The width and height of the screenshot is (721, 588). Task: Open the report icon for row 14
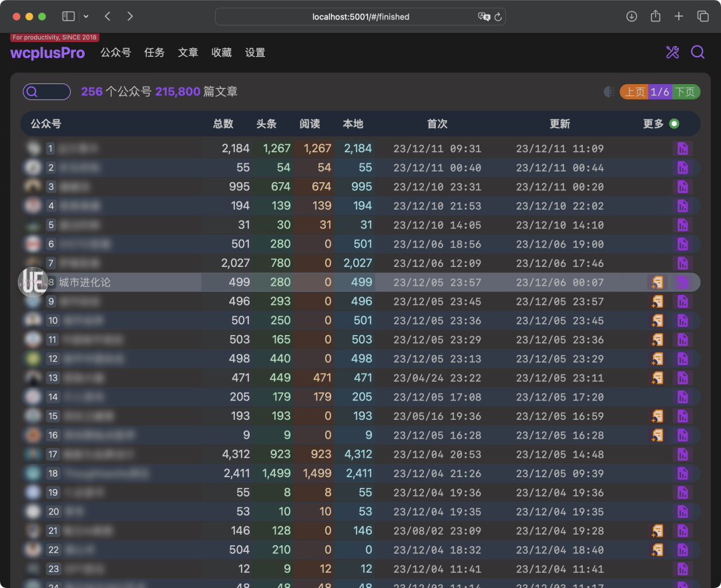pyautogui.click(x=682, y=396)
